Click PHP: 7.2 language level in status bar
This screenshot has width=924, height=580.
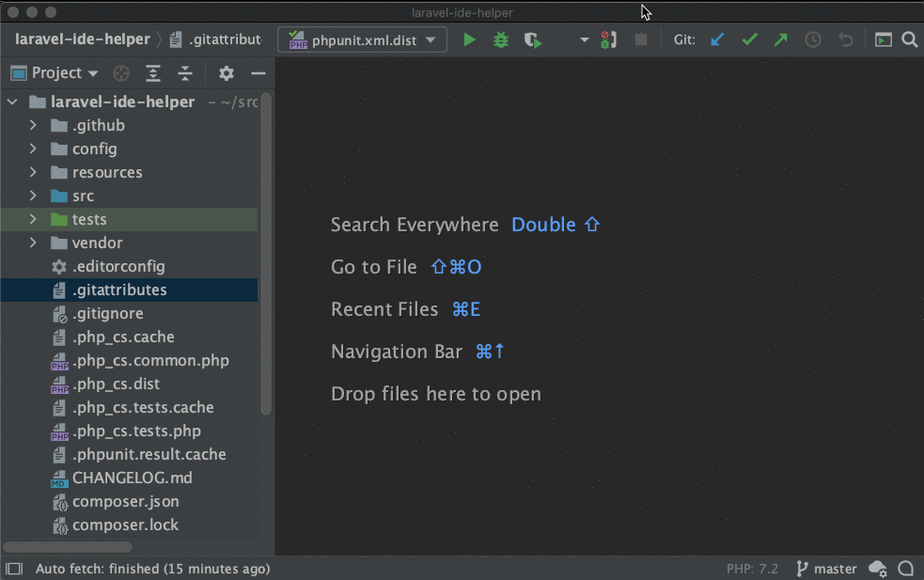752,569
